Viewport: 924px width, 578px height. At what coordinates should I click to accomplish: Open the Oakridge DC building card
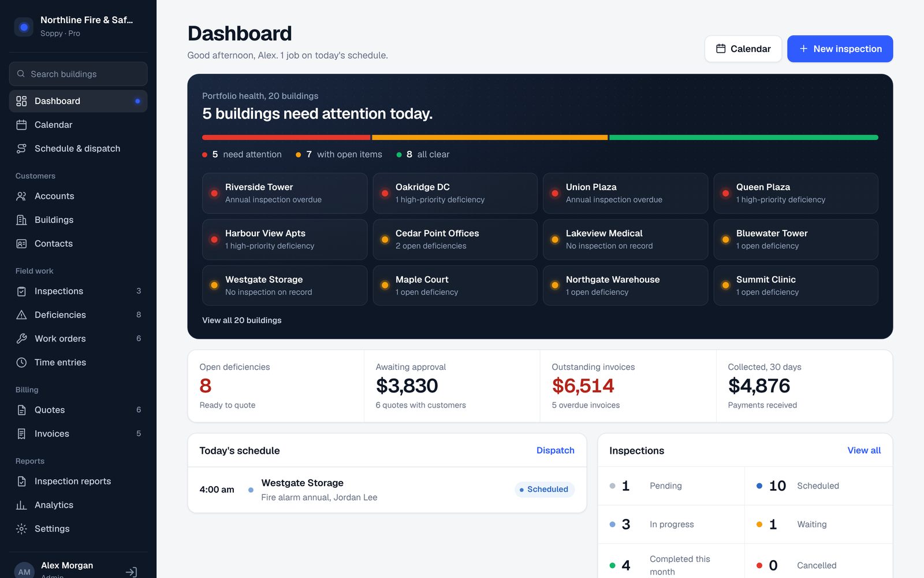pos(455,193)
